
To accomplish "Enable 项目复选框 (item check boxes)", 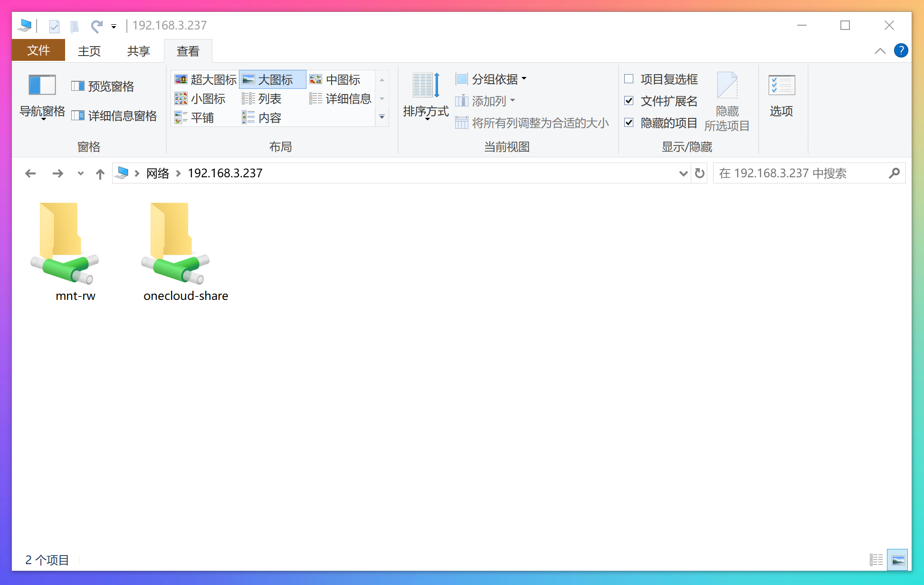I will tap(629, 79).
